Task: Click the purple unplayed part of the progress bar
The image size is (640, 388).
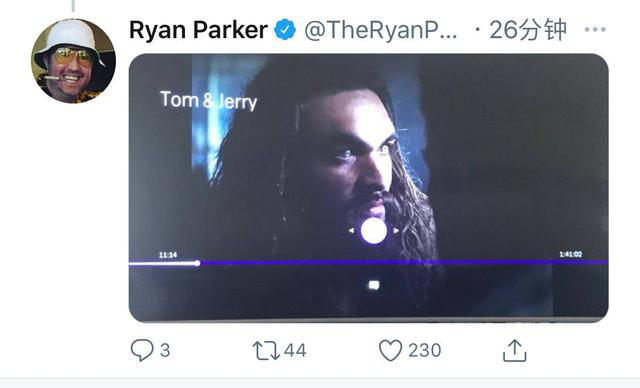Action: (x=404, y=263)
